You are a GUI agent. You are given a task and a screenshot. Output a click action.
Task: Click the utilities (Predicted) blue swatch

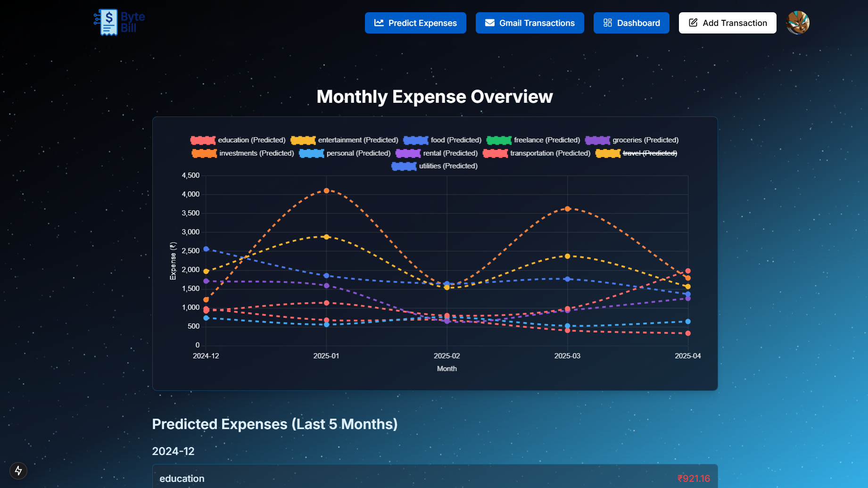(x=404, y=166)
